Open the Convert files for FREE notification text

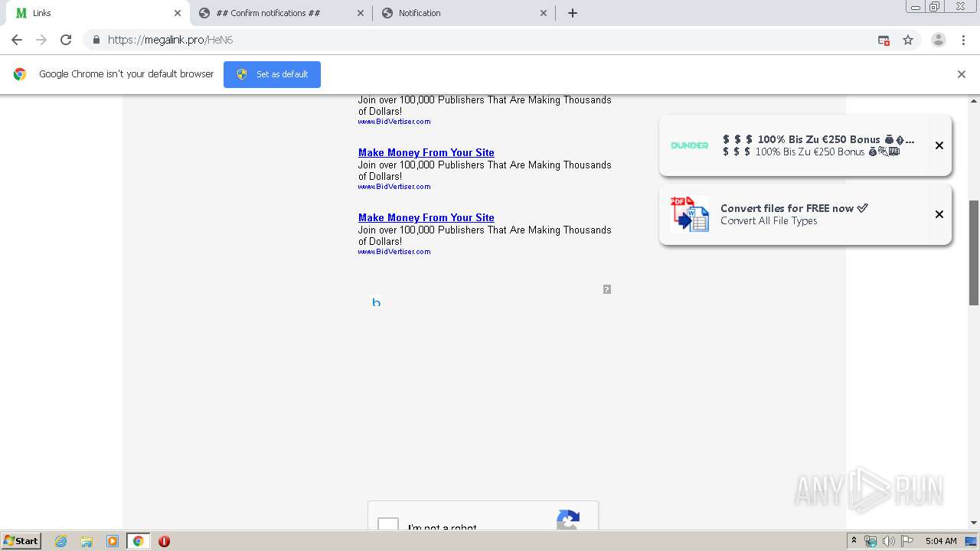pos(794,208)
